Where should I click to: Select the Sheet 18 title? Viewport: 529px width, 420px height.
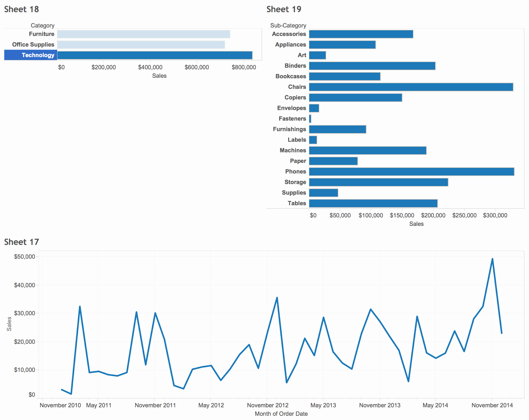[21, 9]
